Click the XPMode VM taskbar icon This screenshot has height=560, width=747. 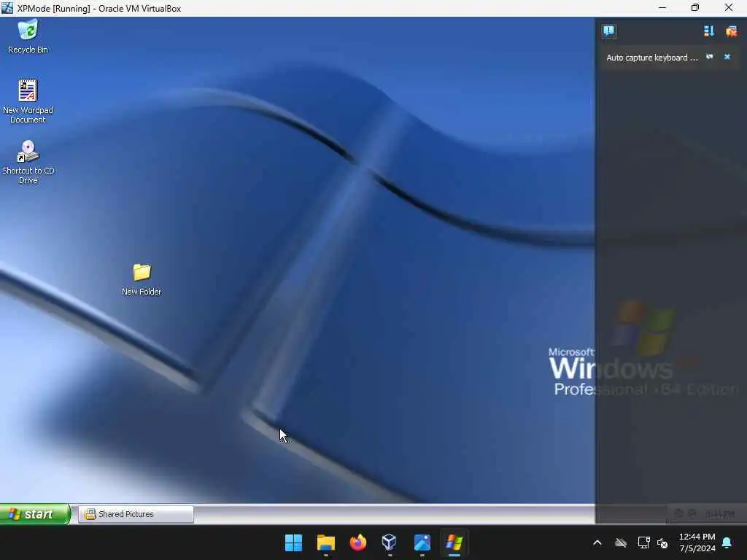(454, 542)
